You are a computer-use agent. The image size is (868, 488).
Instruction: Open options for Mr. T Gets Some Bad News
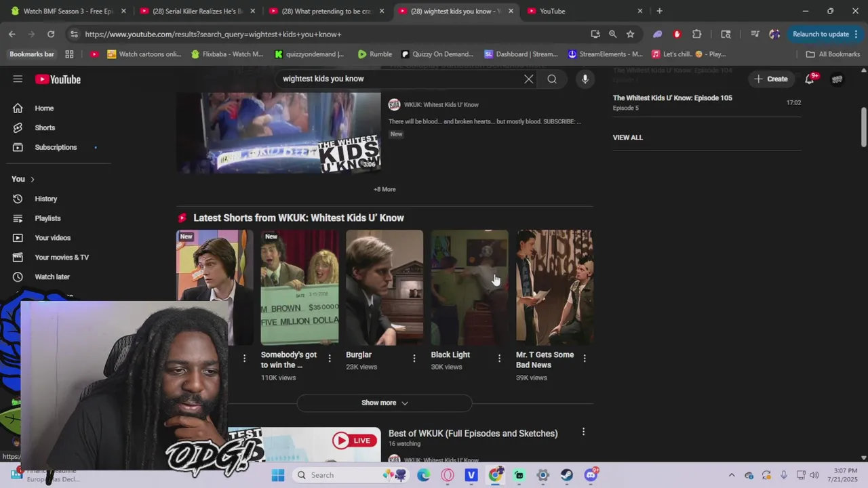click(x=585, y=358)
